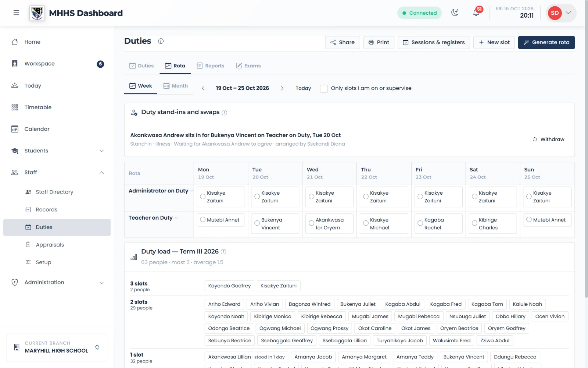
Task: Open Today in the sidebar
Action: tap(57, 85)
